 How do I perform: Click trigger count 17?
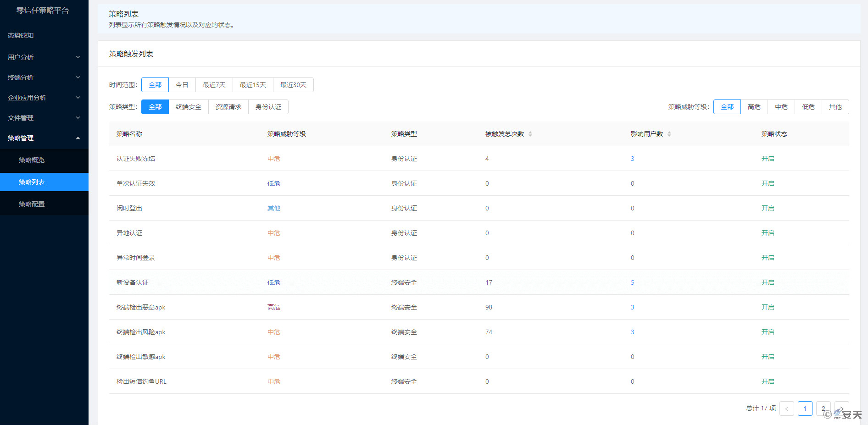coord(489,282)
